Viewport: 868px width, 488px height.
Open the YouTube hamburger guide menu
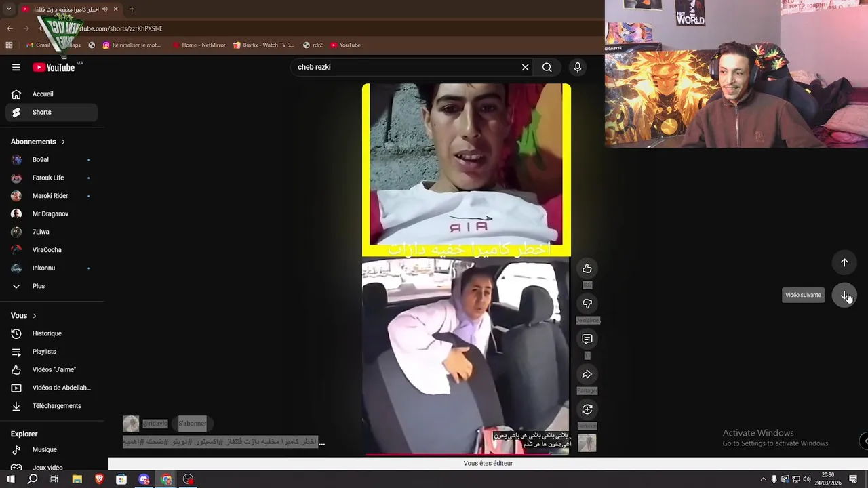(x=16, y=67)
